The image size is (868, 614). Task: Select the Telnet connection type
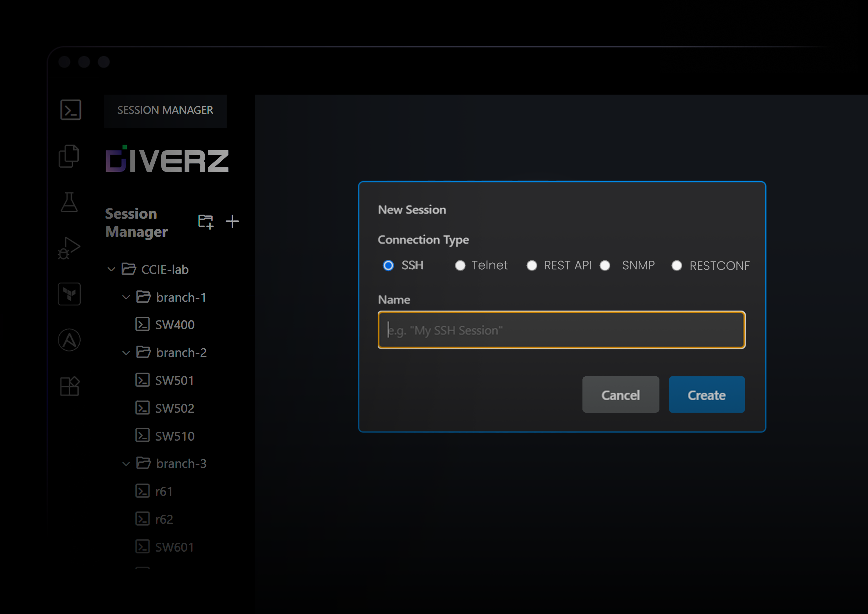(460, 266)
